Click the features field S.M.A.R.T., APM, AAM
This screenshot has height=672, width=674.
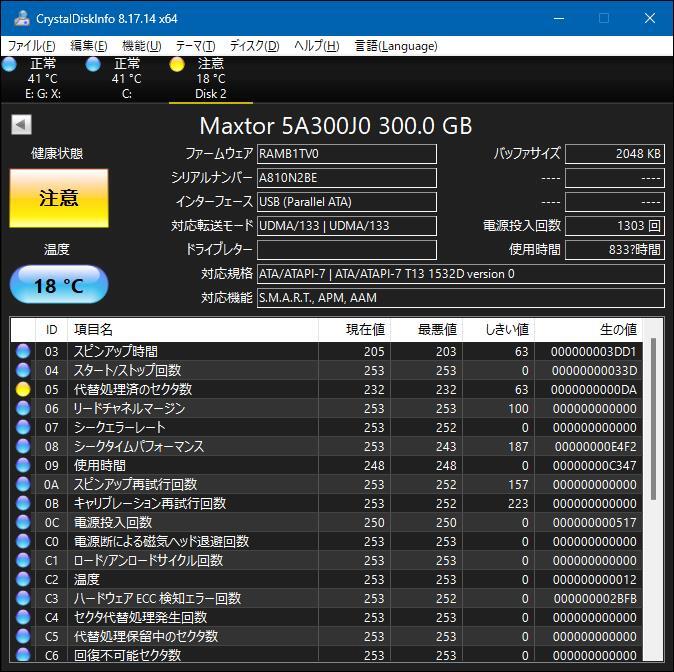click(x=461, y=298)
